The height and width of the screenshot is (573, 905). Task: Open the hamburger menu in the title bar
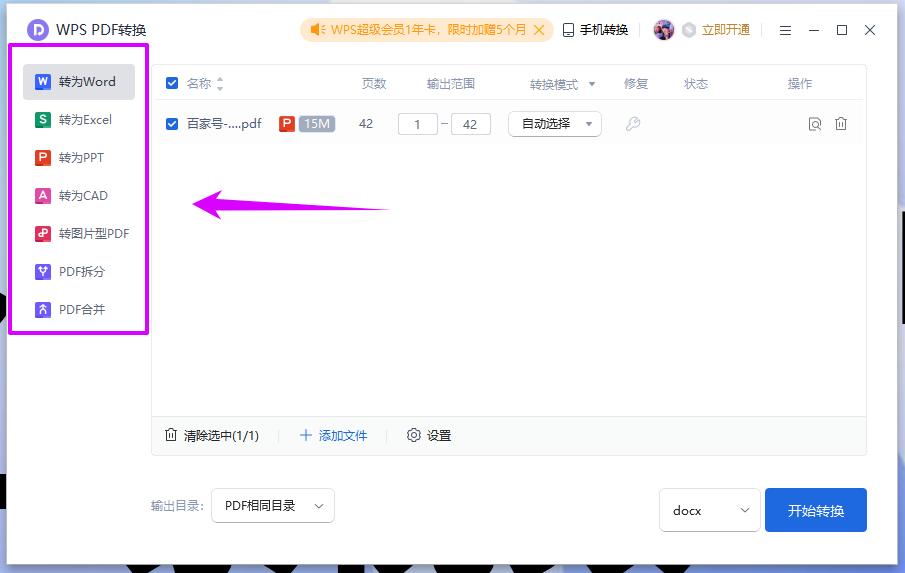(786, 30)
